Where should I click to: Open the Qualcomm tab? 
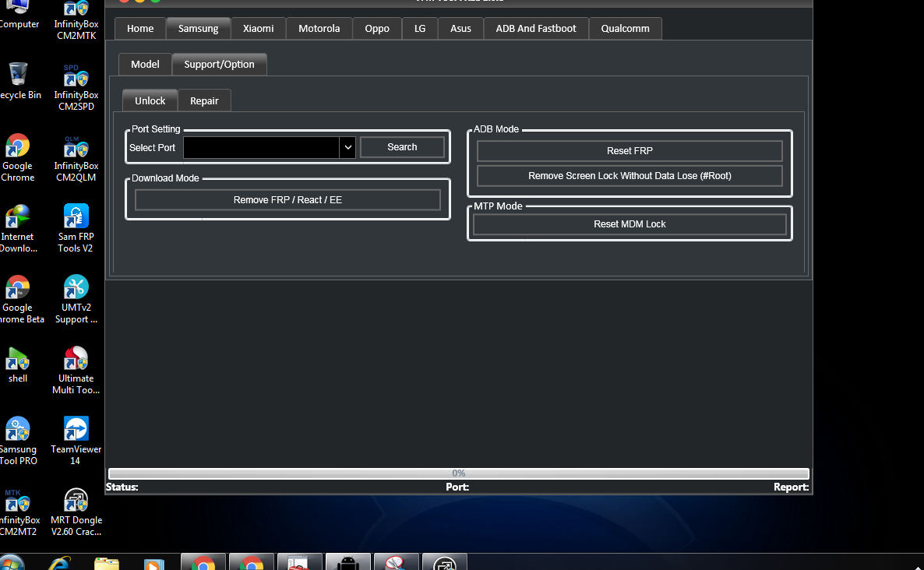(626, 28)
